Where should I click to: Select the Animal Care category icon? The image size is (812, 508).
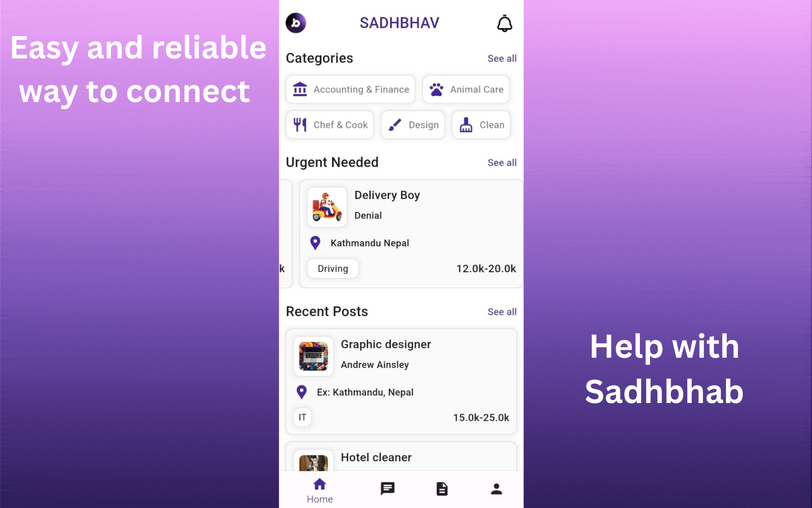coord(437,90)
